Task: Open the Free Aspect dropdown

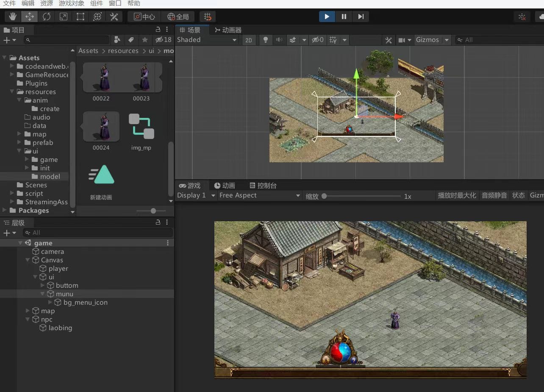Action: click(x=260, y=195)
